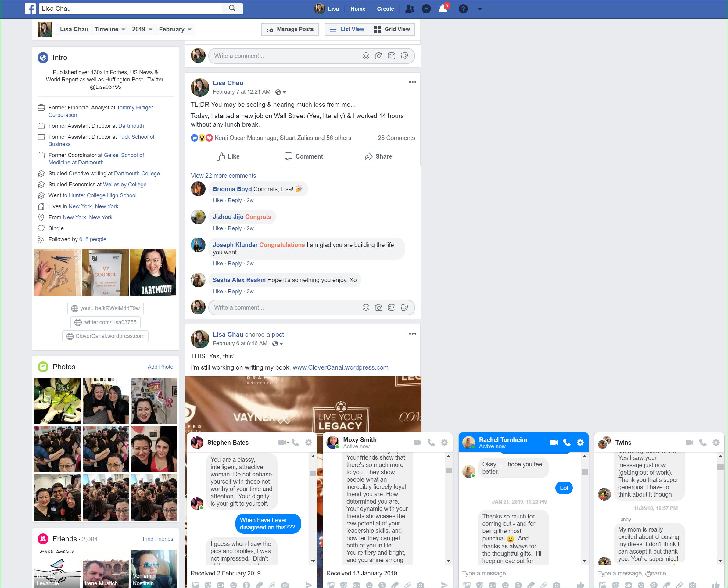
Task: Start voice call with Moxy Smith
Action: point(431,442)
